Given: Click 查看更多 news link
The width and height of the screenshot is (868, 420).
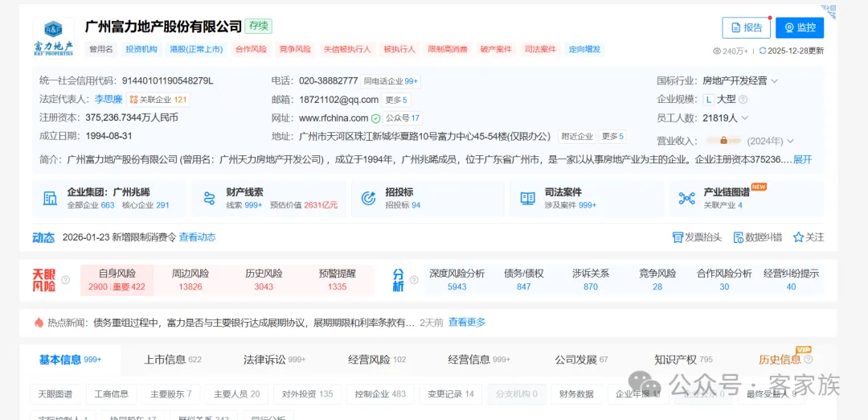Looking at the screenshot, I should [467, 322].
